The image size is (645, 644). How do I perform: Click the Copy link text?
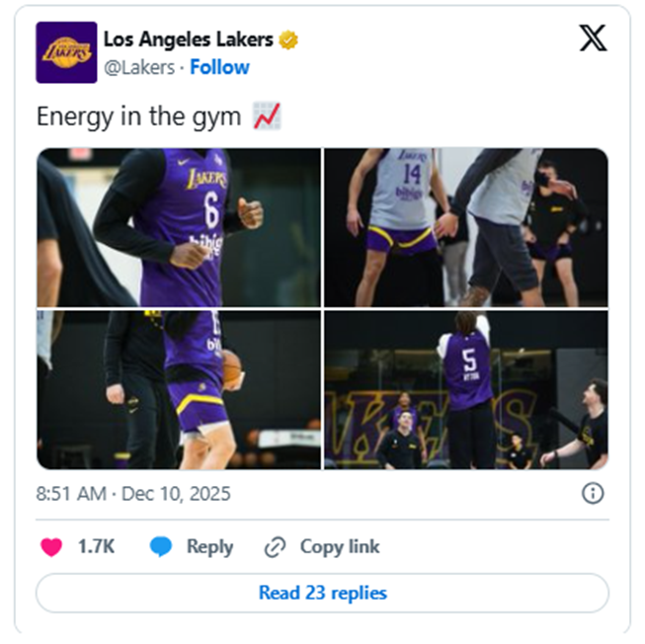coord(340,547)
